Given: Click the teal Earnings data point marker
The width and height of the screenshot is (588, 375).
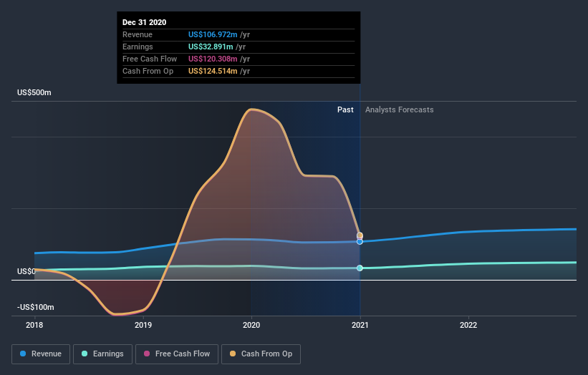Looking at the screenshot, I should [x=360, y=268].
